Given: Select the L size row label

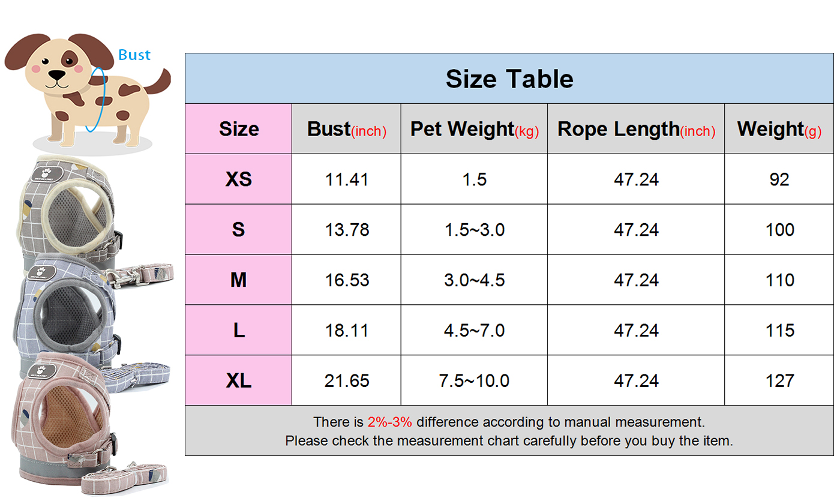Looking at the screenshot, I should pos(239,331).
